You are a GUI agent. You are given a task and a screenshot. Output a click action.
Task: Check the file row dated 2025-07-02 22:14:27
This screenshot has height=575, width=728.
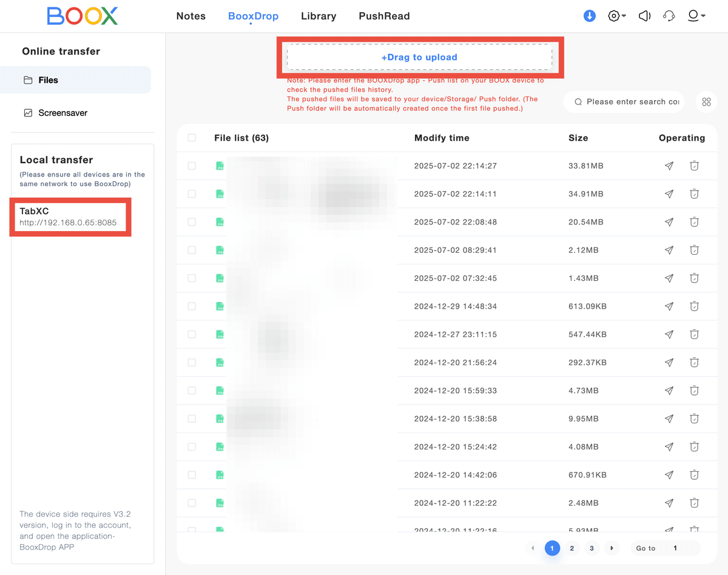click(x=192, y=166)
